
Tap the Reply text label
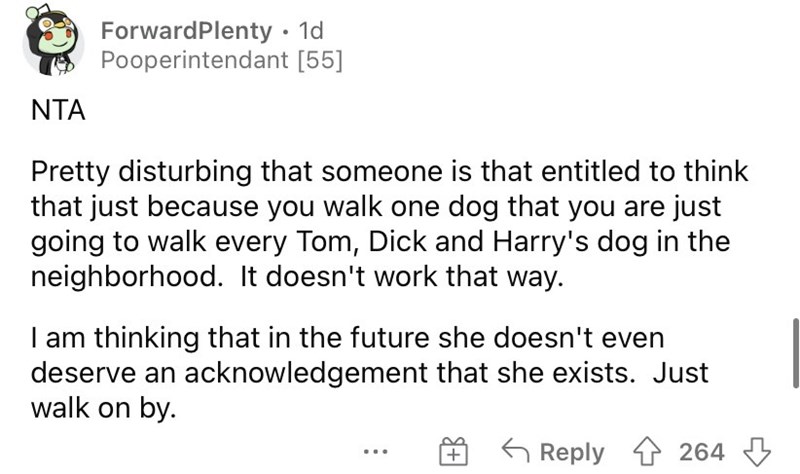point(572,453)
